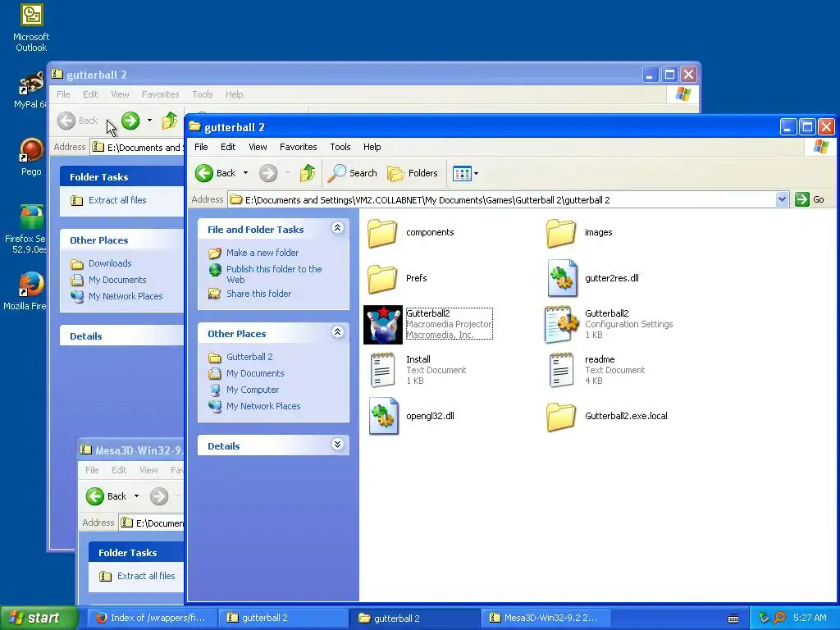Open Firefox Setup 52.9 desktop icon
The height and width of the screenshot is (630, 840).
(27, 229)
